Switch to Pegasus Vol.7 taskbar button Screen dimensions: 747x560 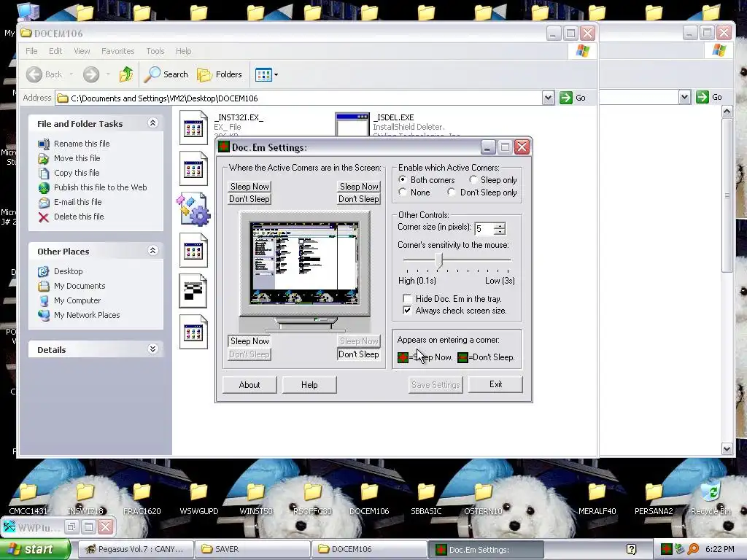pyautogui.click(x=135, y=549)
